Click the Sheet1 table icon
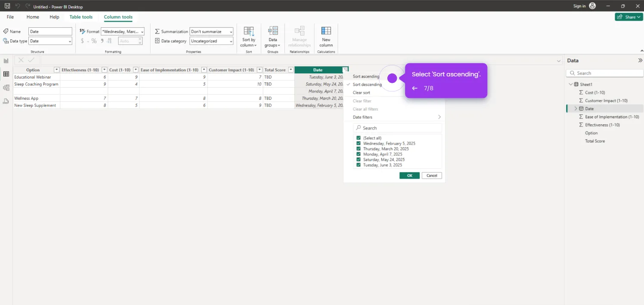 click(x=576, y=85)
